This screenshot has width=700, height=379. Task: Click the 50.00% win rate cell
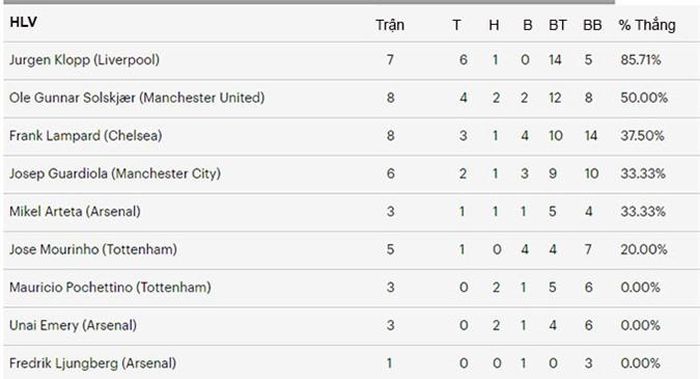[644, 98]
